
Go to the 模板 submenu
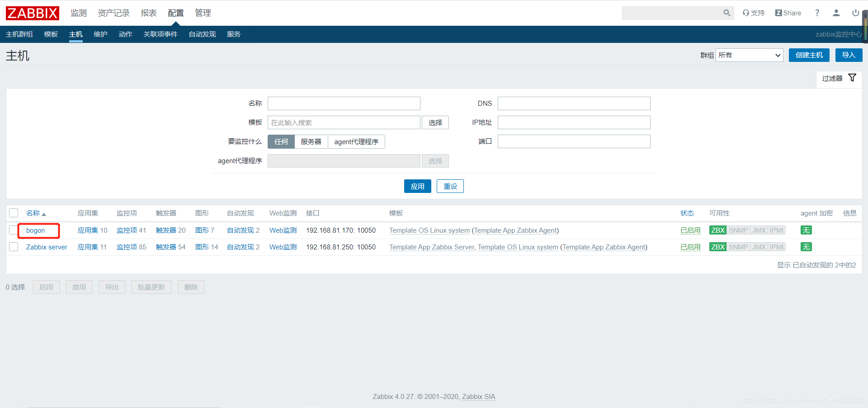(x=51, y=34)
